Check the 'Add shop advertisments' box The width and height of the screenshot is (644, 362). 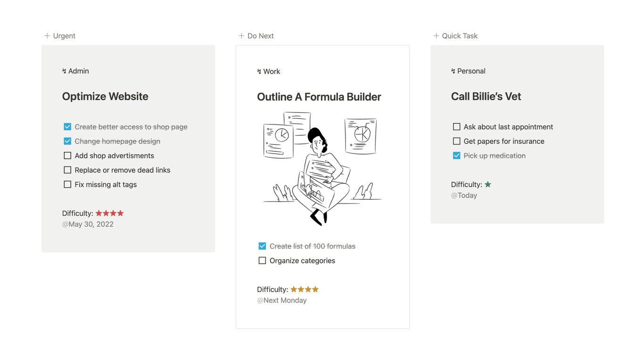tap(67, 156)
